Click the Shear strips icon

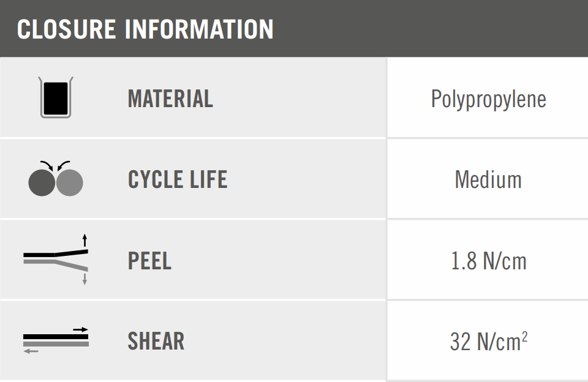click(56, 340)
